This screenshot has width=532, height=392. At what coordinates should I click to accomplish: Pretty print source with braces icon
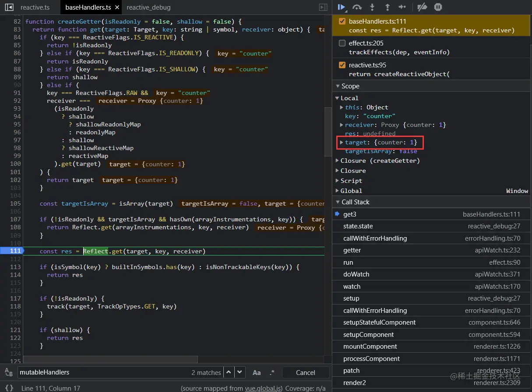pos(9,388)
